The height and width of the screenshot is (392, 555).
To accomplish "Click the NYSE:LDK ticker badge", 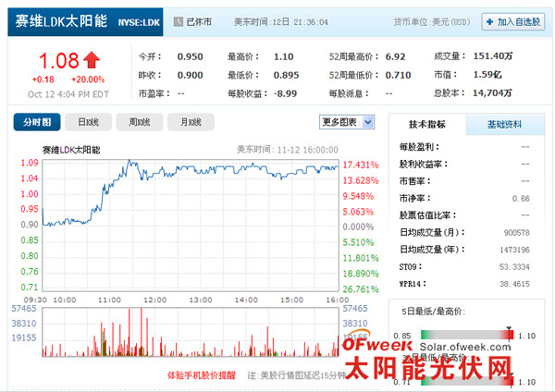I will (139, 20).
